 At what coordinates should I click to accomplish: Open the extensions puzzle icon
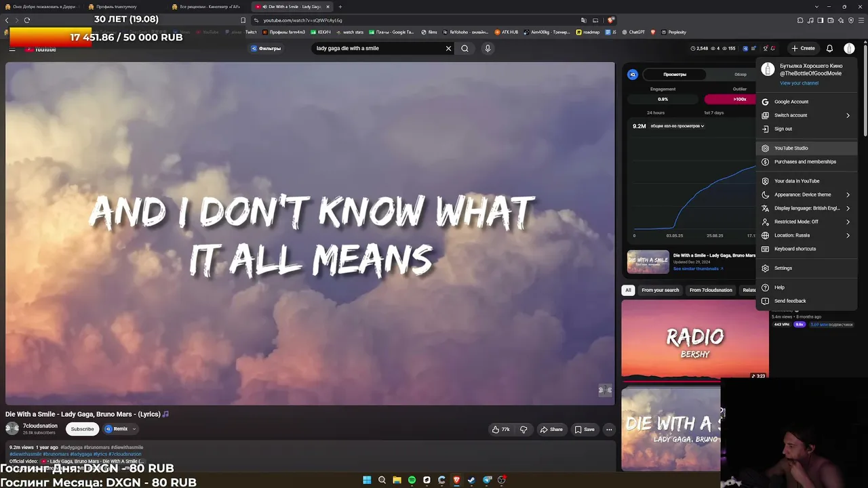coord(800,20)
